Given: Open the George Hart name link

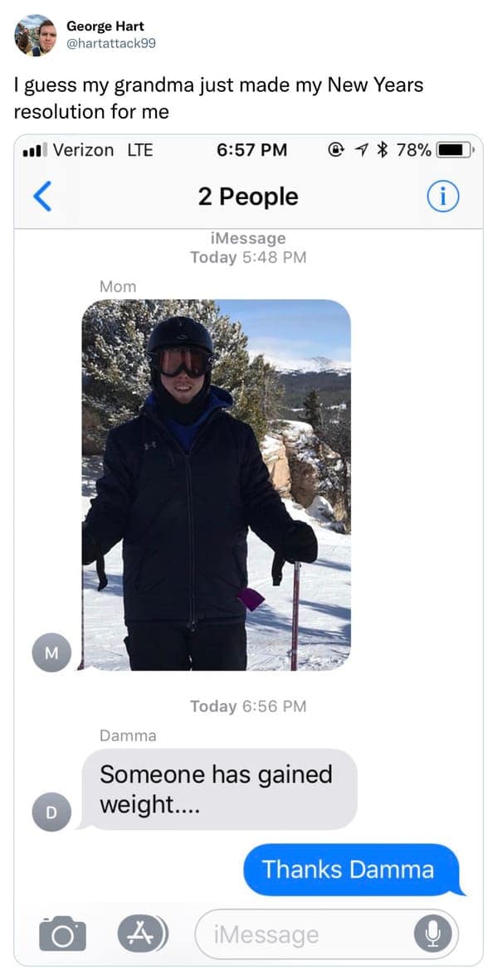Looking at the screenshot, I should (105, 27).
